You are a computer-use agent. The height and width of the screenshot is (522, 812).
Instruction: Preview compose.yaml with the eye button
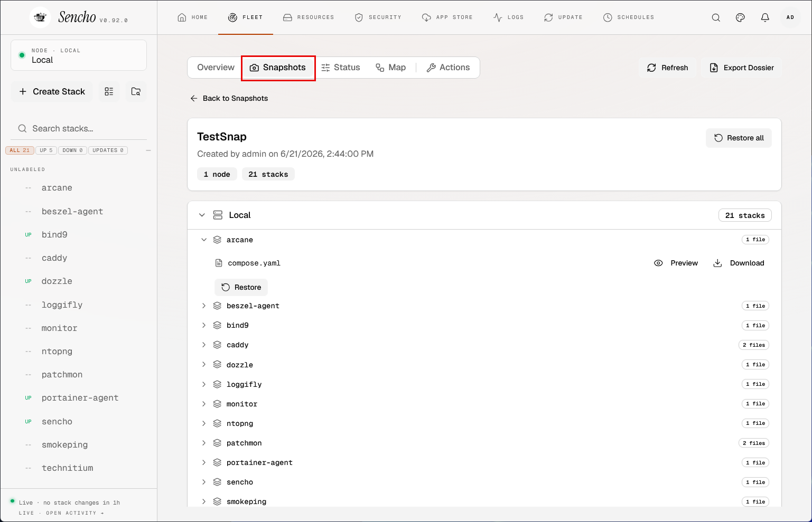click(676, 263)
